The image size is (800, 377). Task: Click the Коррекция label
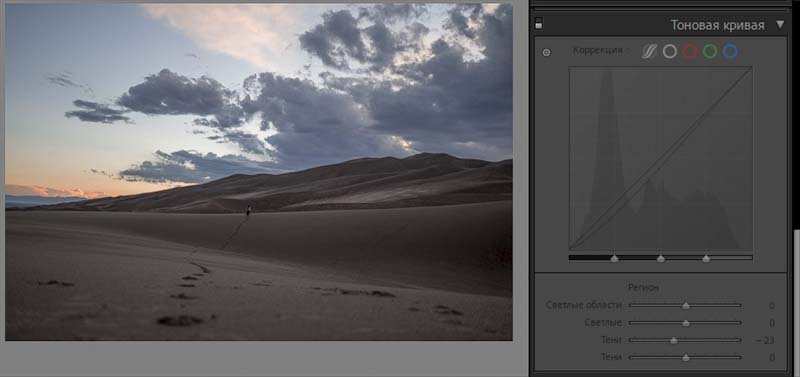click(x=597, y=51)
